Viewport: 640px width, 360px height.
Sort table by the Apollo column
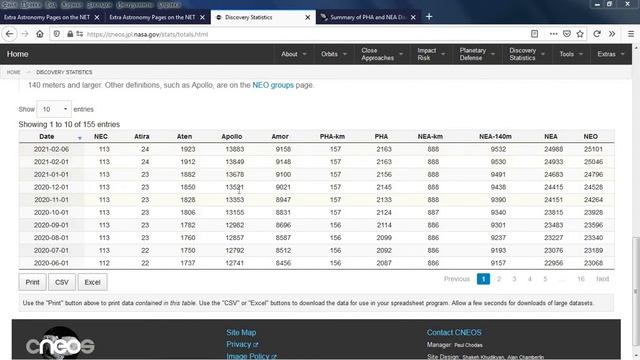231,136
